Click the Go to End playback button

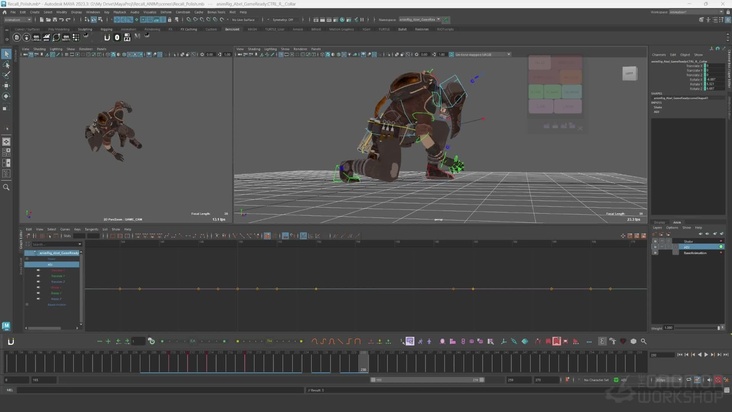(725, 355)
